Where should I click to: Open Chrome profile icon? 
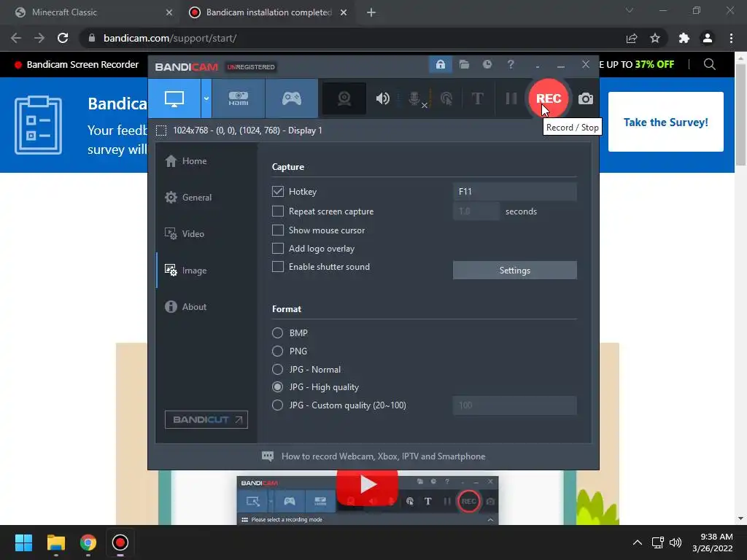(708, 38)
